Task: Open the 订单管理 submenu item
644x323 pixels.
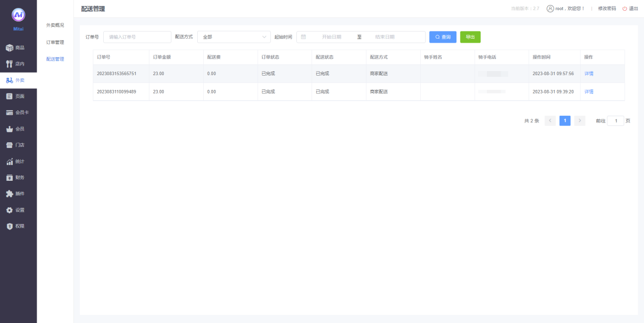Action: [x=55, y=42]
